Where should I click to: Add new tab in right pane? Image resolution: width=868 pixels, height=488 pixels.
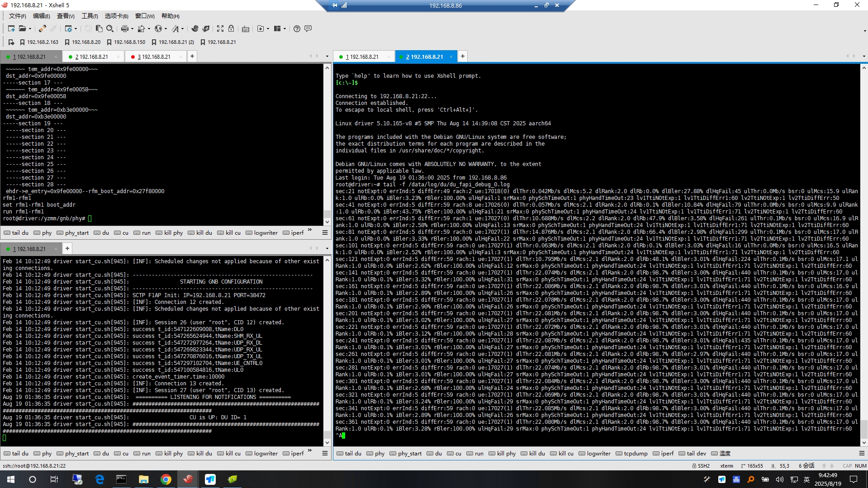pyautogui.click(x=463, y=56)
